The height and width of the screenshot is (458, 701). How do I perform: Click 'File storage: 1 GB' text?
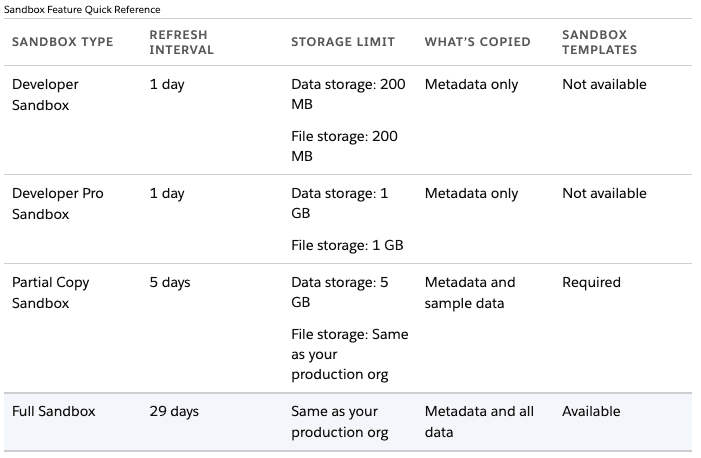tap(347, 245)
